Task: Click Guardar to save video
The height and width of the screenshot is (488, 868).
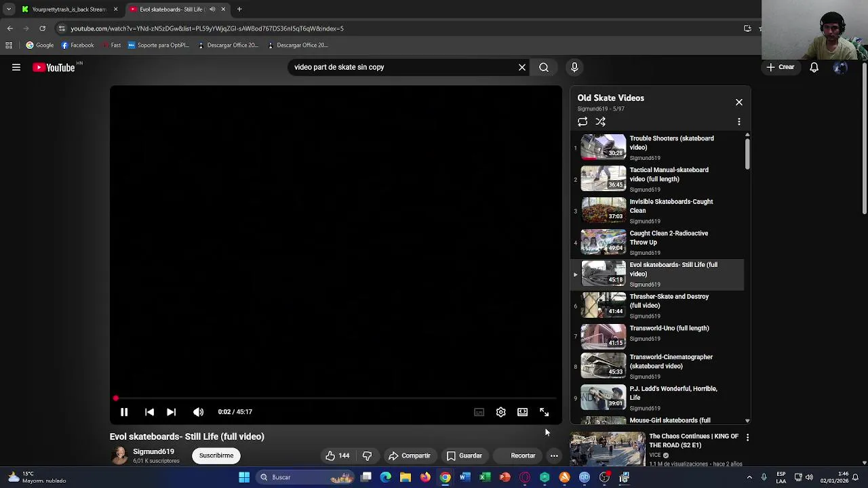Action: (465, 455)
